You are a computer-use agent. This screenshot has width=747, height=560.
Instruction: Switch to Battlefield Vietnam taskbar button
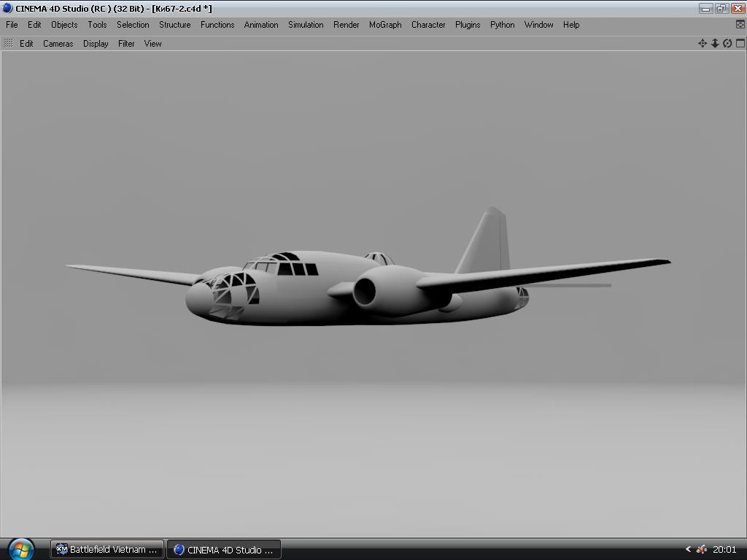(107, 549)
